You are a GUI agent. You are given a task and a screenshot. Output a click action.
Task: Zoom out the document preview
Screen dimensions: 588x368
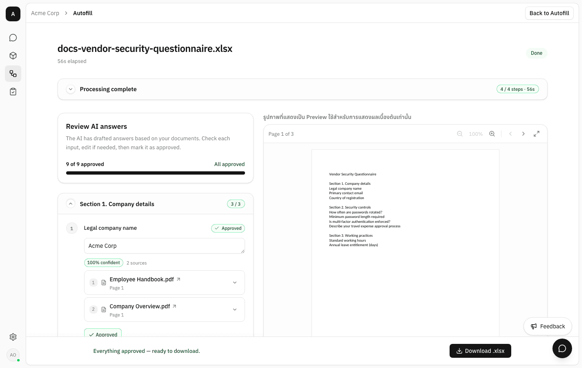(460, 134)
